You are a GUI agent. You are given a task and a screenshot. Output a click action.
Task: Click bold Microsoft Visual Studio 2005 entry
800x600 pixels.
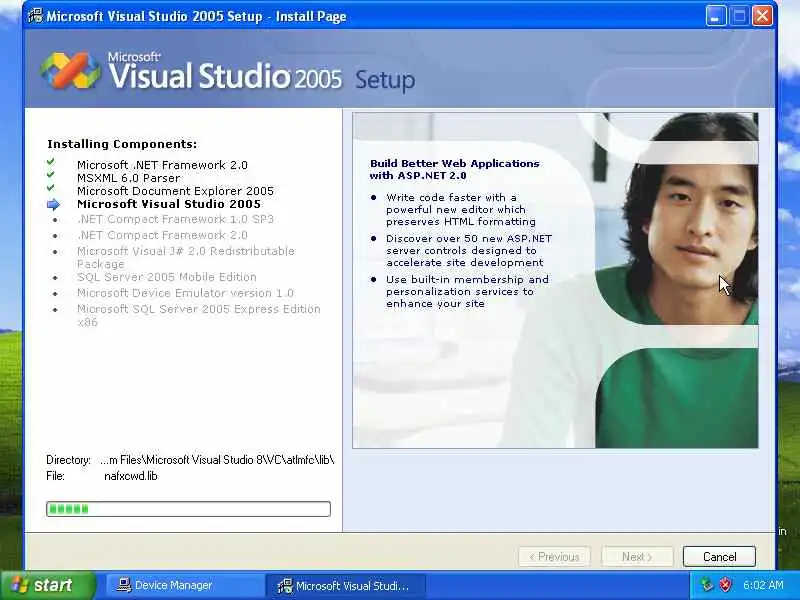click(x=169, y=204)
